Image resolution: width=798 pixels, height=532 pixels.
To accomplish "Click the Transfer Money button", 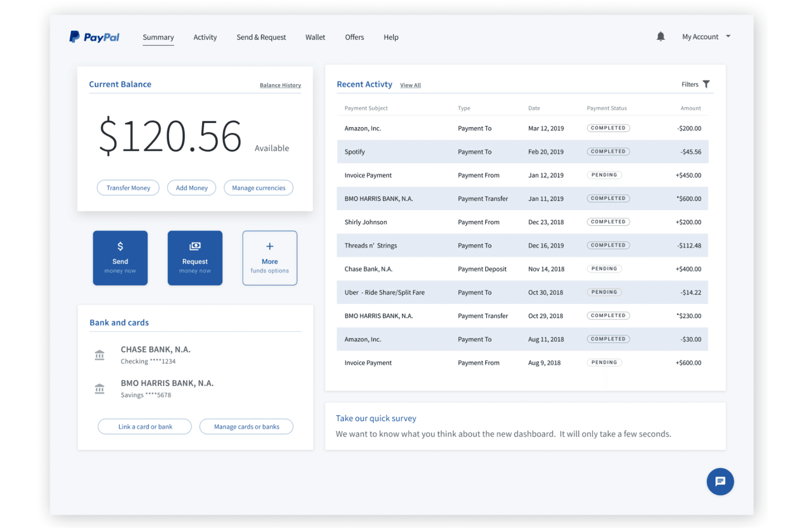I will click(x=128, y=188).
